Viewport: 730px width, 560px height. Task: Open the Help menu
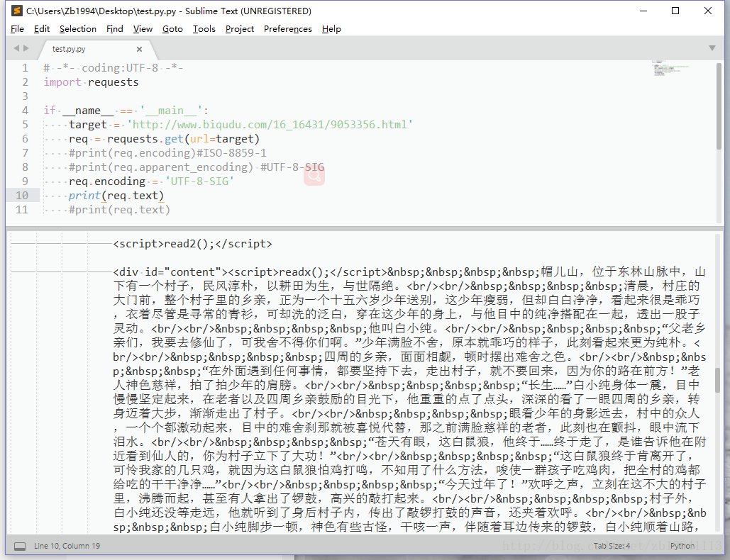tap(331, 28)
